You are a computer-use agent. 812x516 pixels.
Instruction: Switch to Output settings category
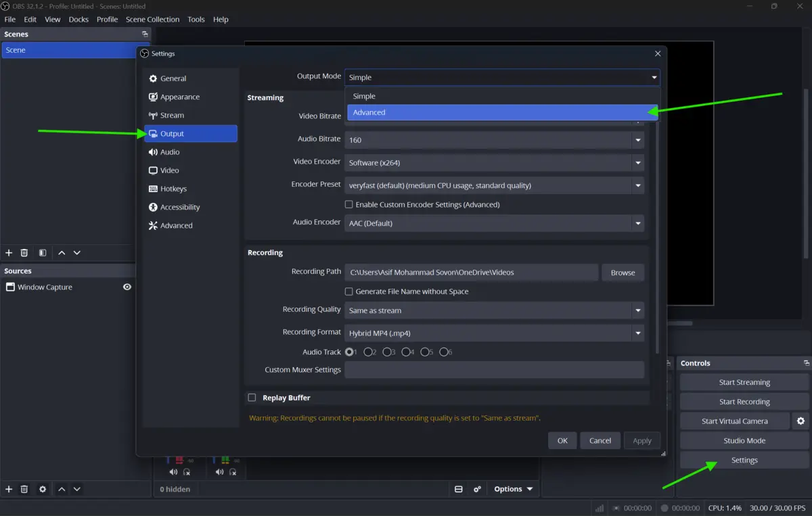[x=191, y=134]
